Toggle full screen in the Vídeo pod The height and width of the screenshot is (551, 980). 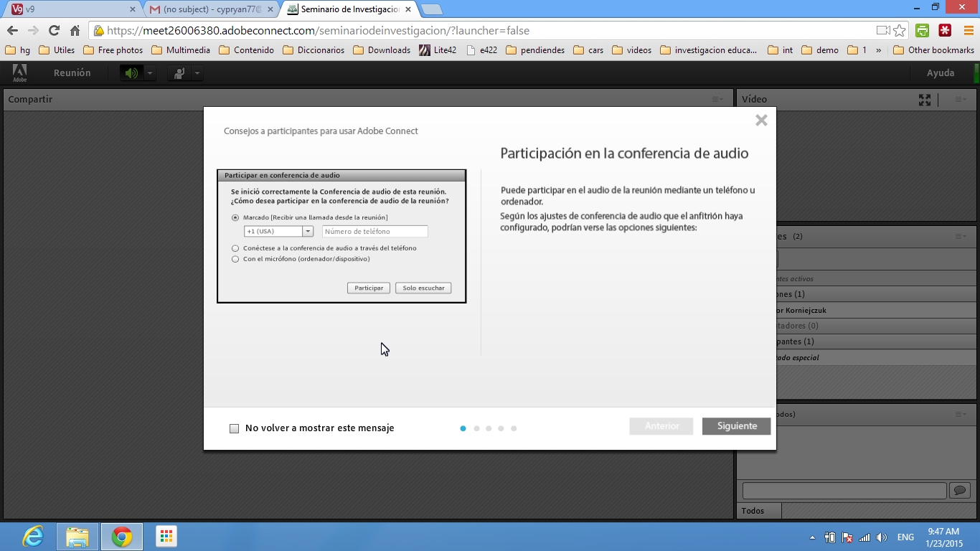click(925, 100)
